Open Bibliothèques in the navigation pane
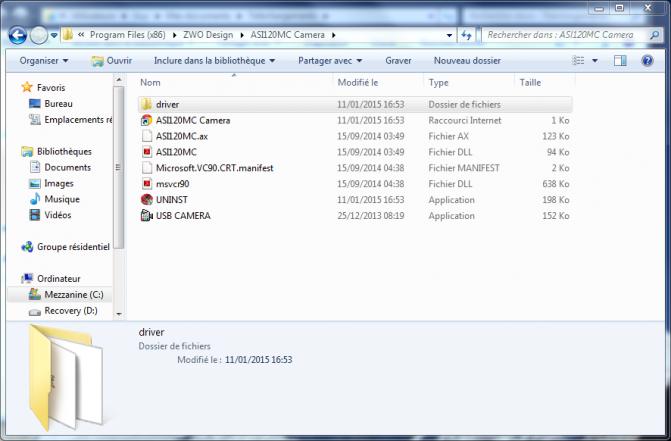671x441 pixels. click(x=64, y=151)
